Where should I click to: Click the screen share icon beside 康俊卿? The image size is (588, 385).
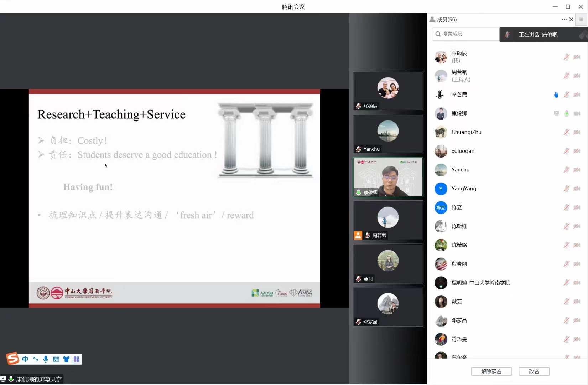point(556,113)
